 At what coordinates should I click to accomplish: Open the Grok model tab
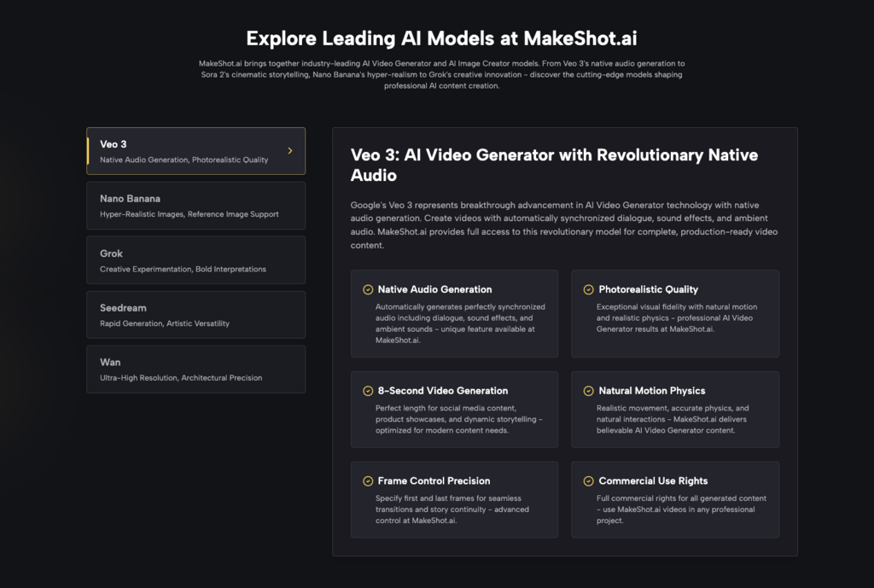pos(195,260)
